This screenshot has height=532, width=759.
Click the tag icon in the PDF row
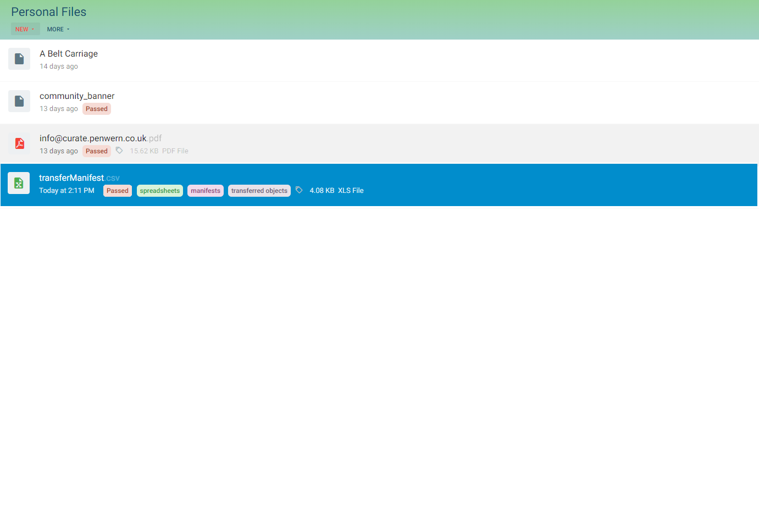[x=119, y=151]
